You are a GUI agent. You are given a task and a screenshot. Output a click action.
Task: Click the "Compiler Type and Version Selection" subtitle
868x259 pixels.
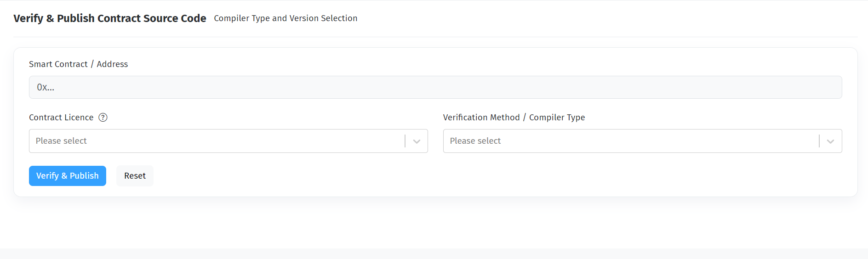click(x=286, y=18)
